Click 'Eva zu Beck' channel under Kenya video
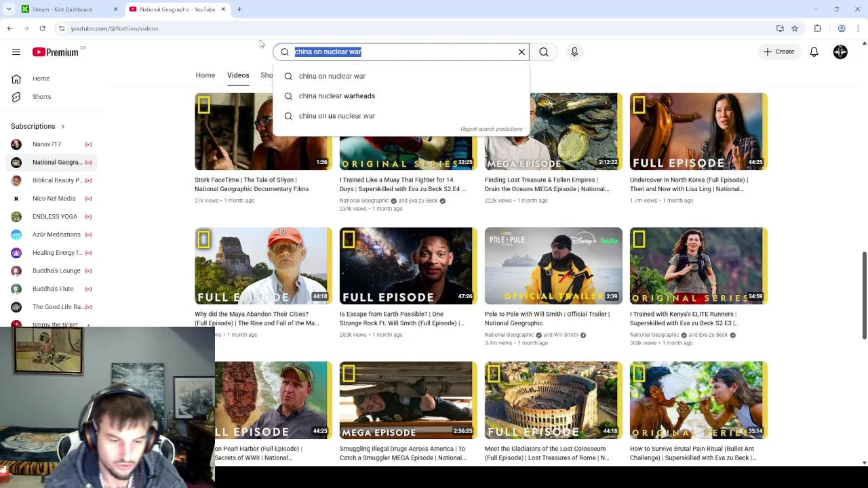868x488 pixels. pos(714,335)
